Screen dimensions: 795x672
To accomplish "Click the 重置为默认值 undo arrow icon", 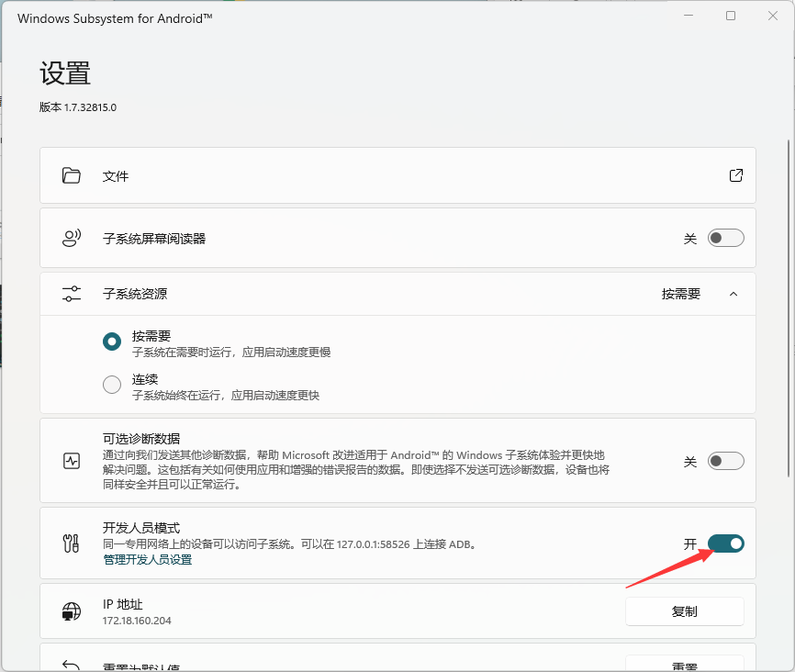I will point(72,665).
